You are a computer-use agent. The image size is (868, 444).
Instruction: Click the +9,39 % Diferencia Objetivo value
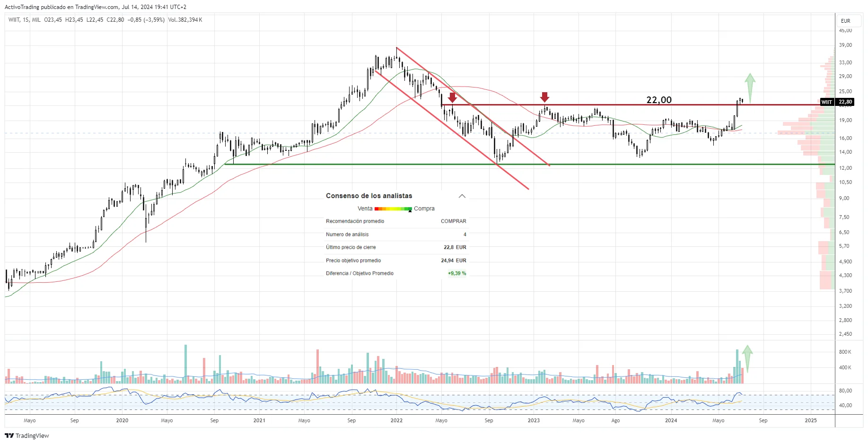(x=456, y=273)
